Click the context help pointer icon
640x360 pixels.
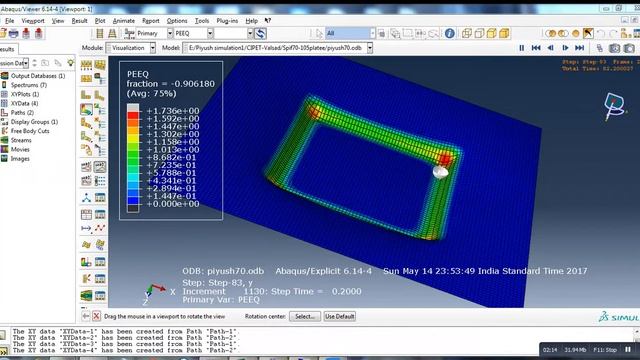[268, 20]
